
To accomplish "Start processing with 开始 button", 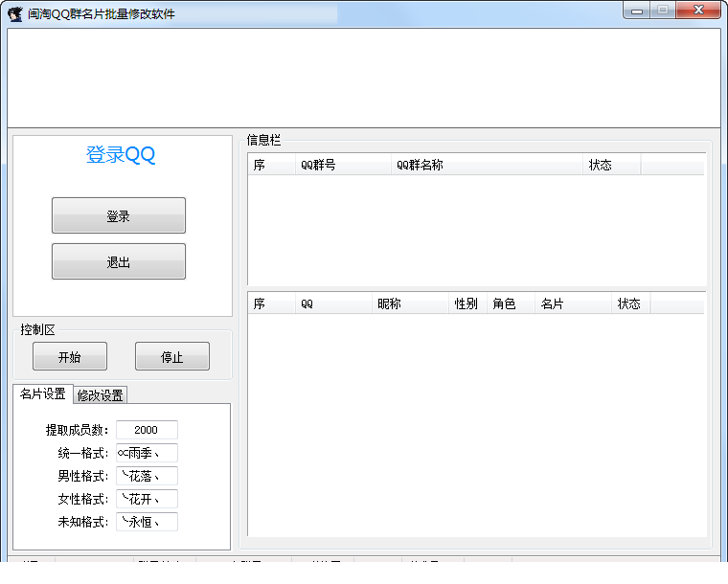I will point(70,357).
